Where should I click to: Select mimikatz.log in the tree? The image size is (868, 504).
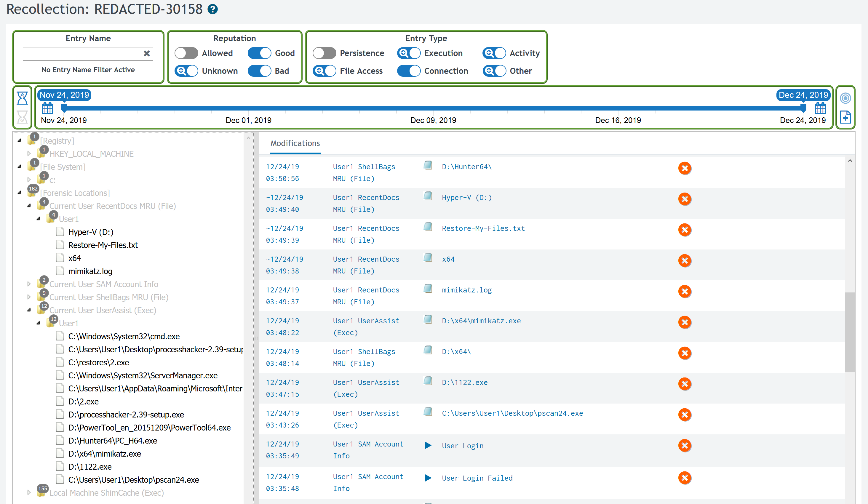(90, 271)
